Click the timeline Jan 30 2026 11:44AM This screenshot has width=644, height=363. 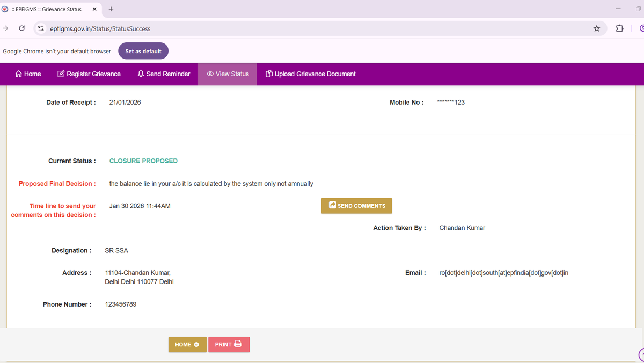click(140, 206)
